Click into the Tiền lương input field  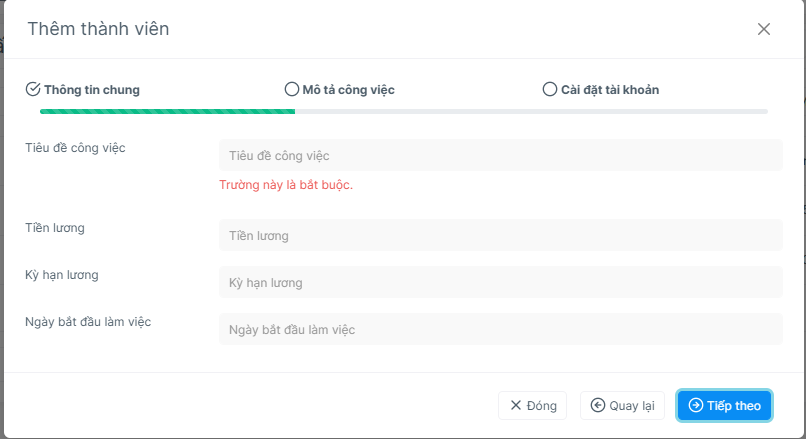click(x=501, y=235)
